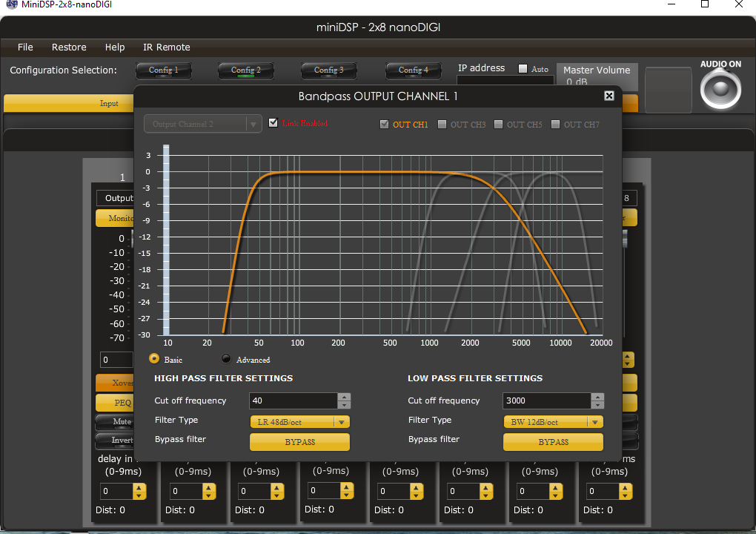Click the eighth channel delay value field
The height and width of the screenshot is (534, 756).
click(603, 491)
